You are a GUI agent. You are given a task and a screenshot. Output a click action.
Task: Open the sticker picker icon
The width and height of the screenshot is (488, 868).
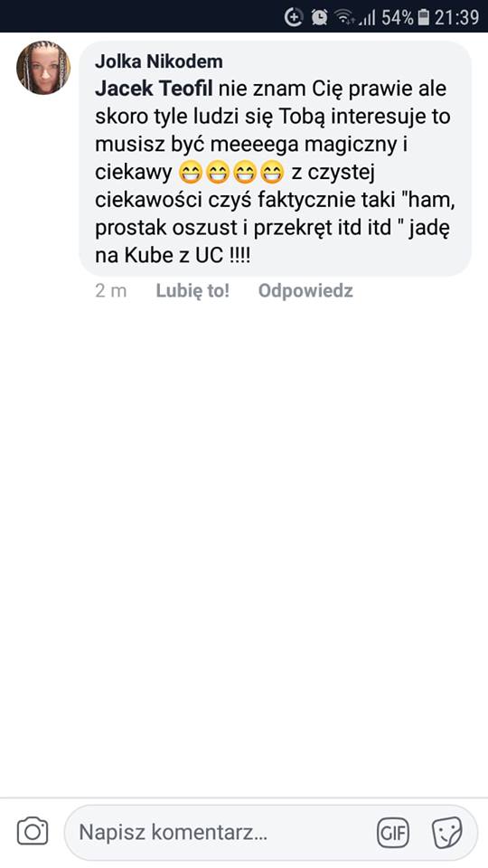tap(446, 832)
